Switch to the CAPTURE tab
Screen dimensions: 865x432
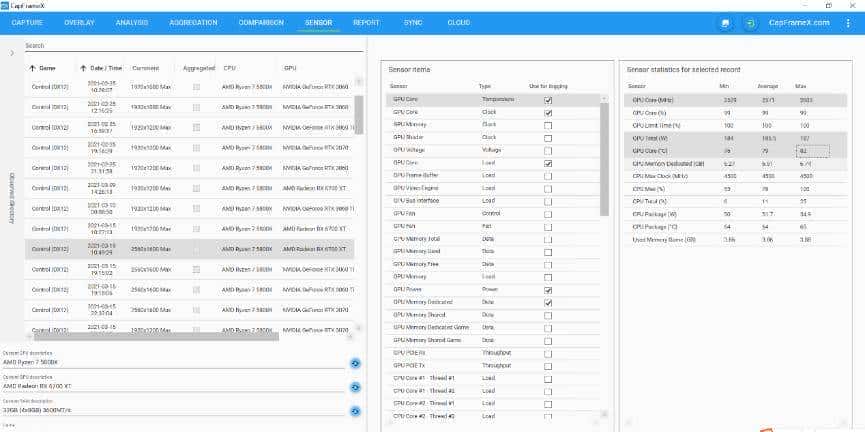[x=27, y=23]
